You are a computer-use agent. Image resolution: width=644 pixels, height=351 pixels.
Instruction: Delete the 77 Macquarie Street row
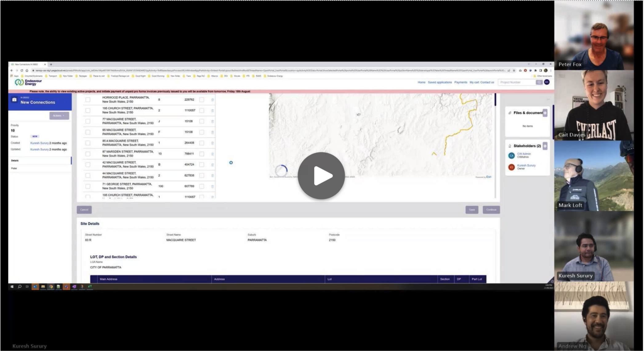pyautogui.click(x=212, y=121)
